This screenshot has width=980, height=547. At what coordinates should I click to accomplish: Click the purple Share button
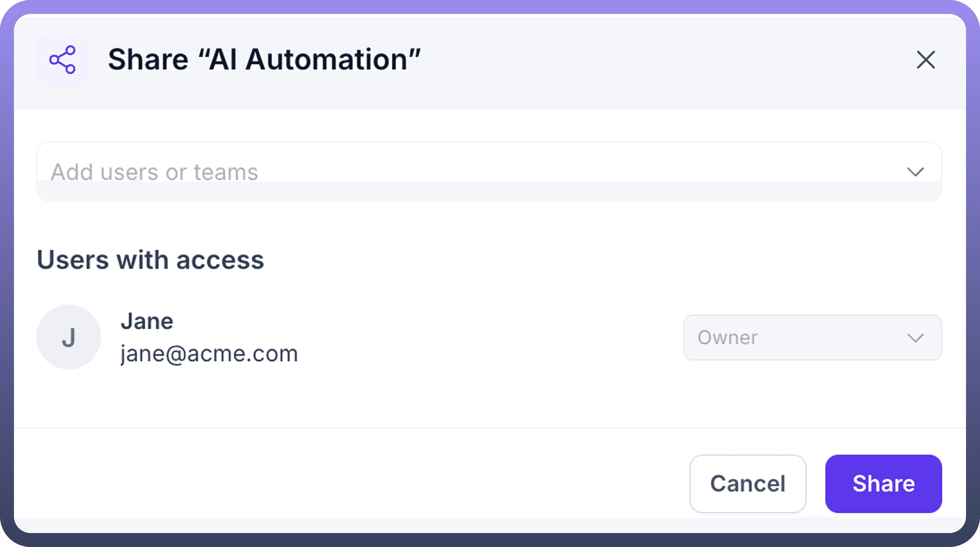click(883, 484)
